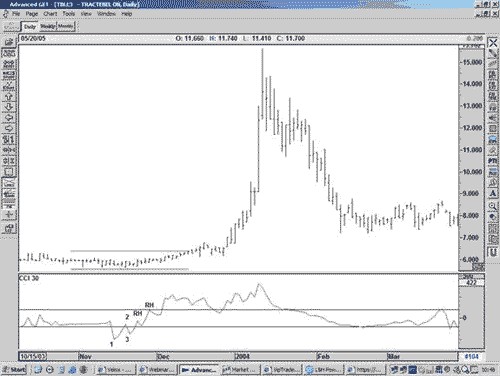Click the open folder icon in left toolbar
Image resolution: width=500 pixels, height=376 pixels.
9,42
